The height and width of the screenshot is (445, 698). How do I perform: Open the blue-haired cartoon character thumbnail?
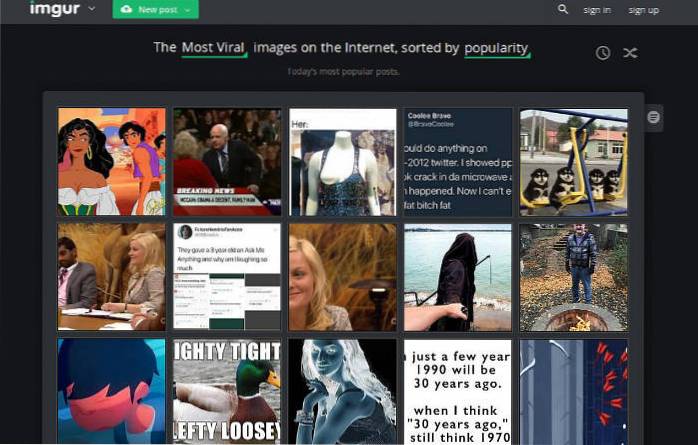coord(111,392)
